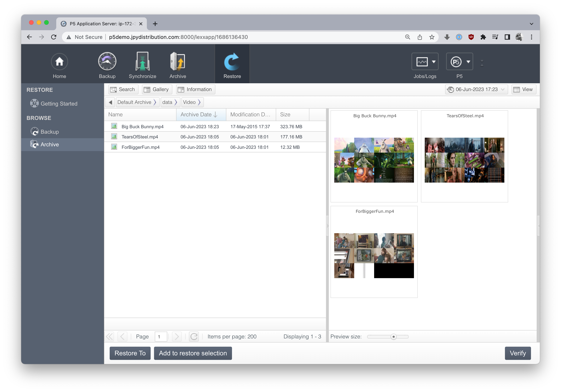The width and height of the screenshot is (561, 392).
Task: Open a new browser tab
Action: pyautogui.click(x=155, y=24)
